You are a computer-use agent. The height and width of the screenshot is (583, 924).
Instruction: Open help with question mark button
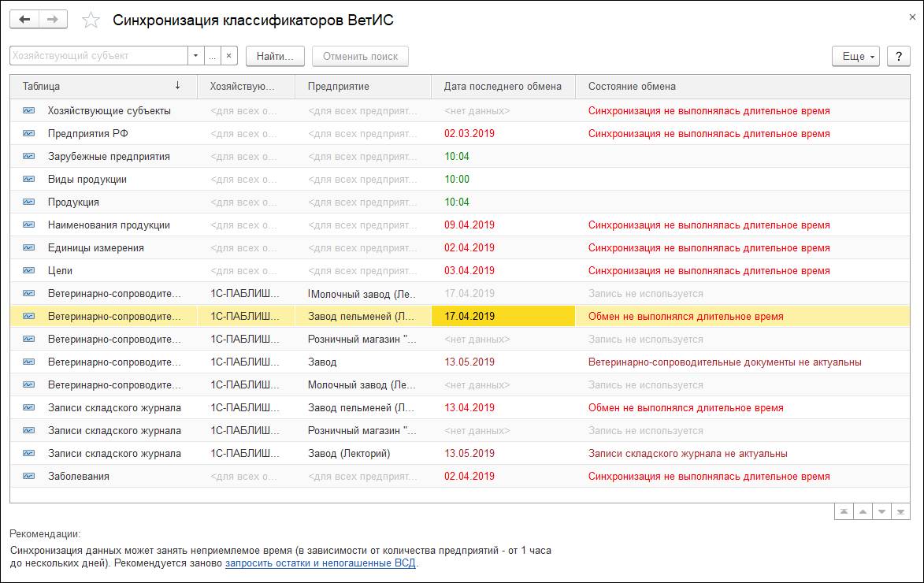coord(898,56)
